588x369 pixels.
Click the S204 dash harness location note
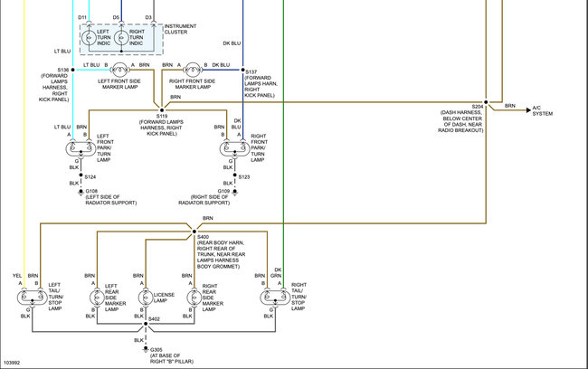[460, 121]
